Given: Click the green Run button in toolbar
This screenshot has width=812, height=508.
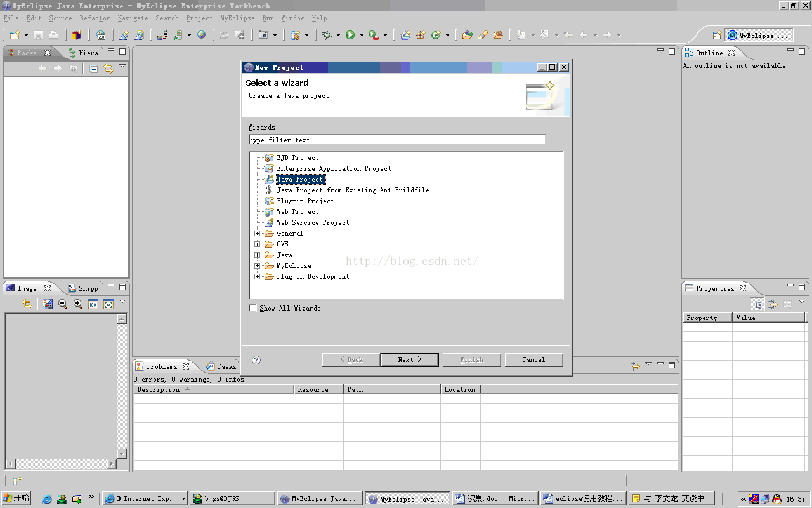Looking at the screenshot, I should coord(350,36).
